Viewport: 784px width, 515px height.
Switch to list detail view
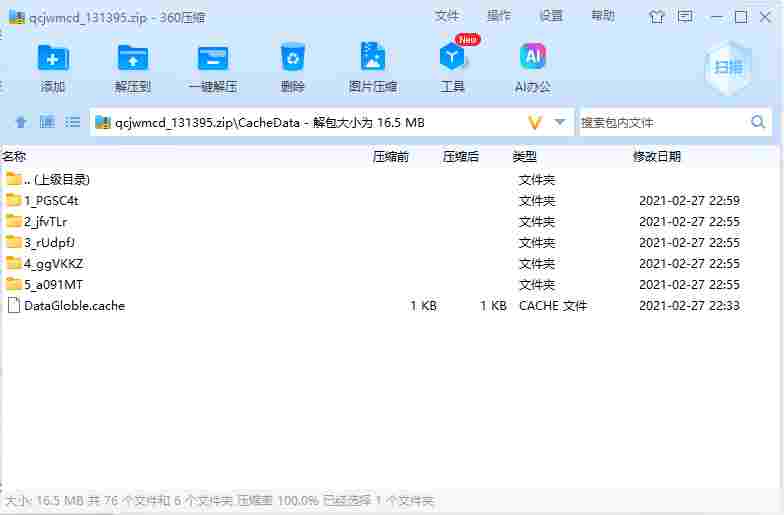pyautogui.click(x=72, y=122)
